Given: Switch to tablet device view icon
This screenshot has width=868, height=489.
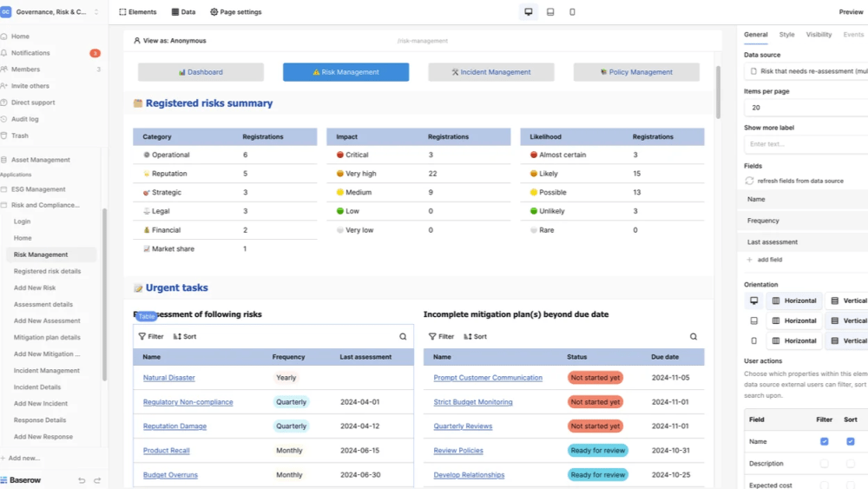Looking at the screenshot, I should click(550, 11).
